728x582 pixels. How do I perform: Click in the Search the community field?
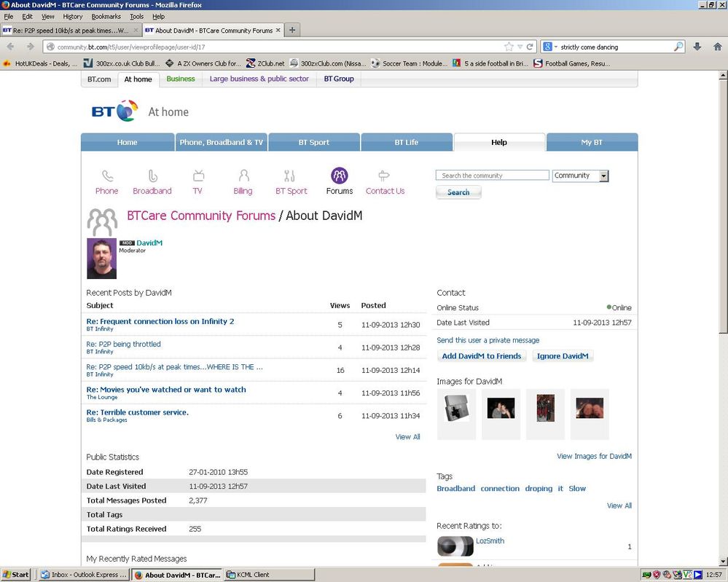point(492,176)
